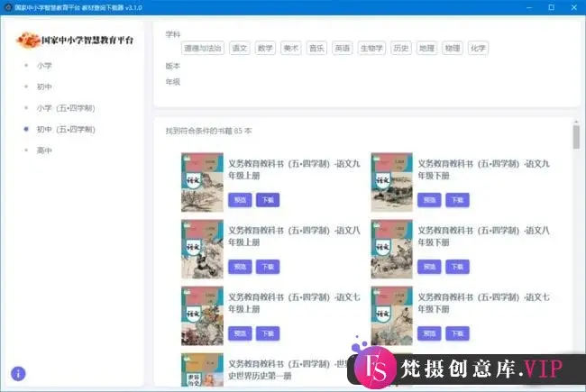Preview 语文八年级下册 textbook

[429, 267]
